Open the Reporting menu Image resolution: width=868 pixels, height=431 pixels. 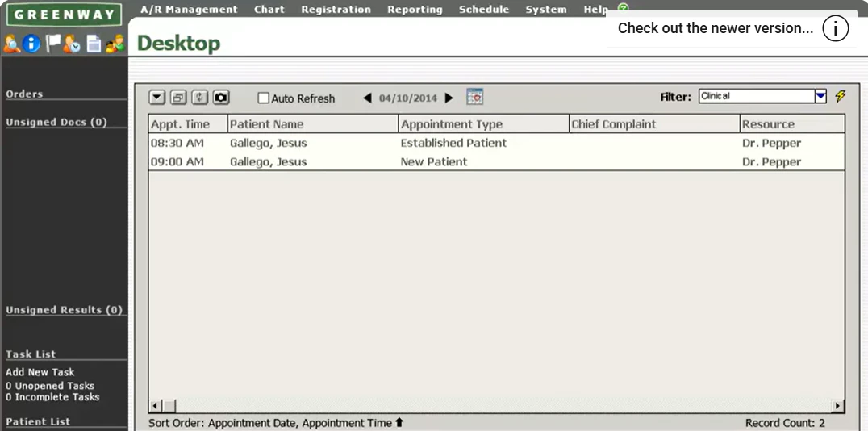coord(415,10)
